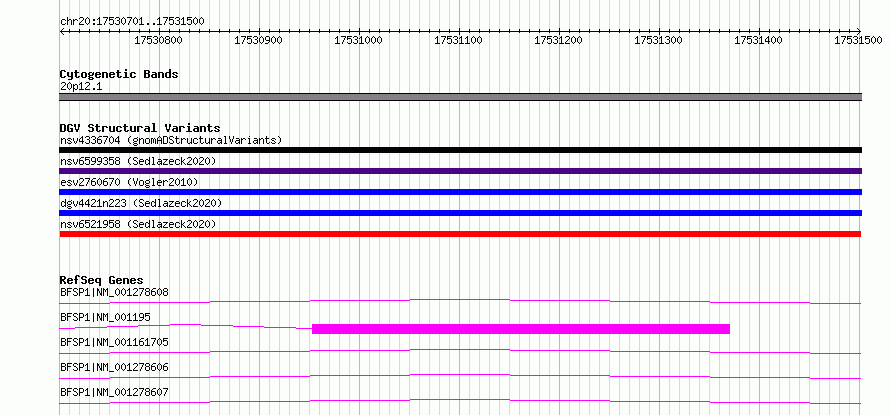Click nsv6521958 (Sedlazeck2020) label
The height and width of the screenshot is (415, 890).
point(138,224)
